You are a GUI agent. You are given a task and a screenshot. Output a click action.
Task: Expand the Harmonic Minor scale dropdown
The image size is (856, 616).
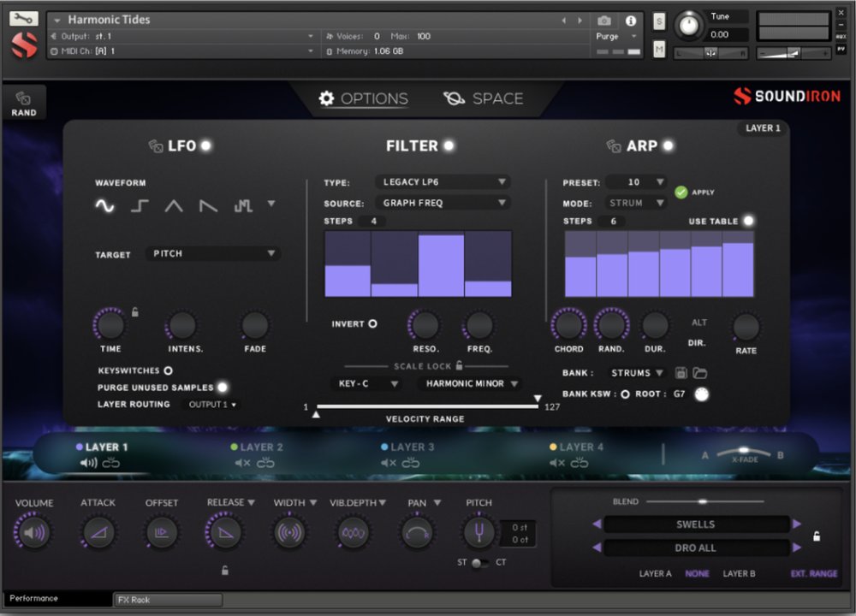point(469,383)
